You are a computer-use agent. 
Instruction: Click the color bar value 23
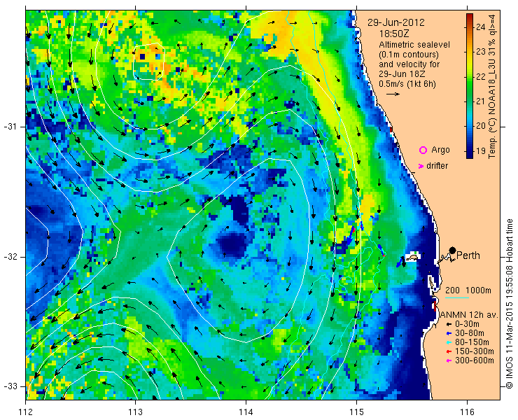481,52
